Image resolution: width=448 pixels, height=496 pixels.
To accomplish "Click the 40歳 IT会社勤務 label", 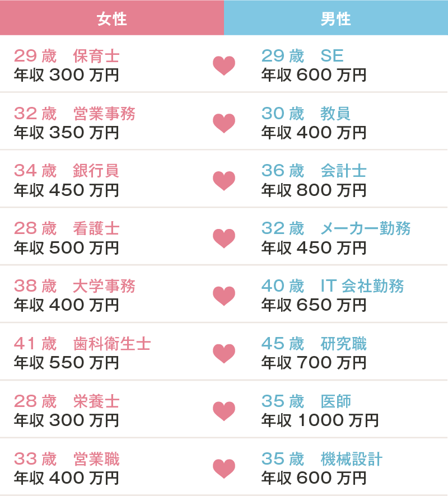I will tap(333, 286).
